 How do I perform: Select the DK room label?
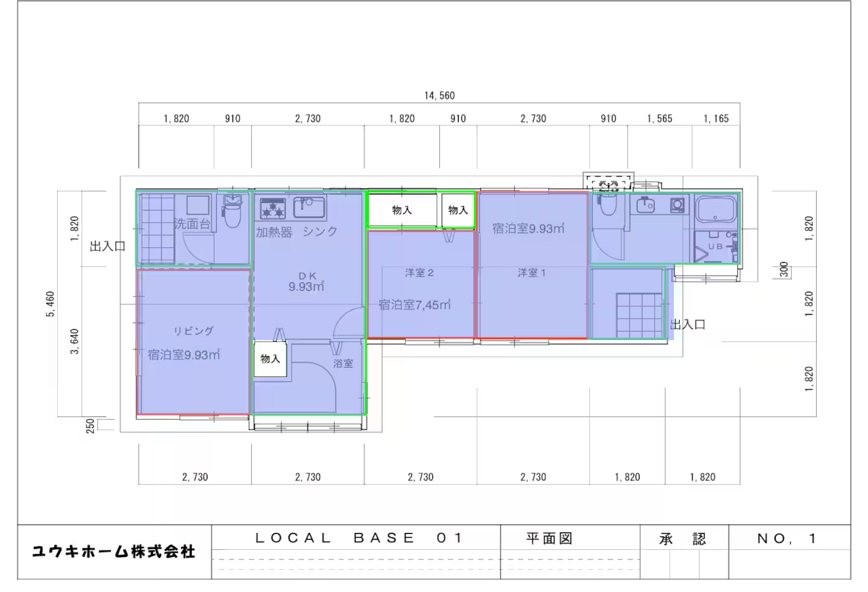[307, 276]
